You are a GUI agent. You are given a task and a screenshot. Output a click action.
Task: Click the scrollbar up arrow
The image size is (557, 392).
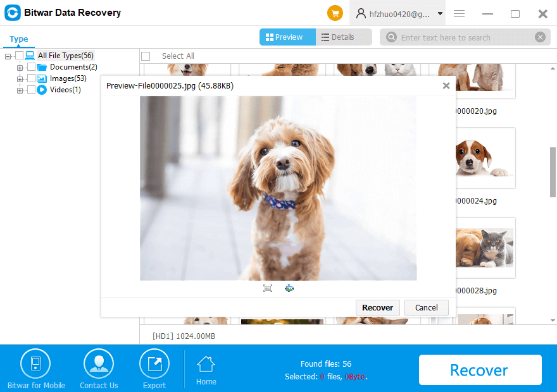(x=553, y=68)
